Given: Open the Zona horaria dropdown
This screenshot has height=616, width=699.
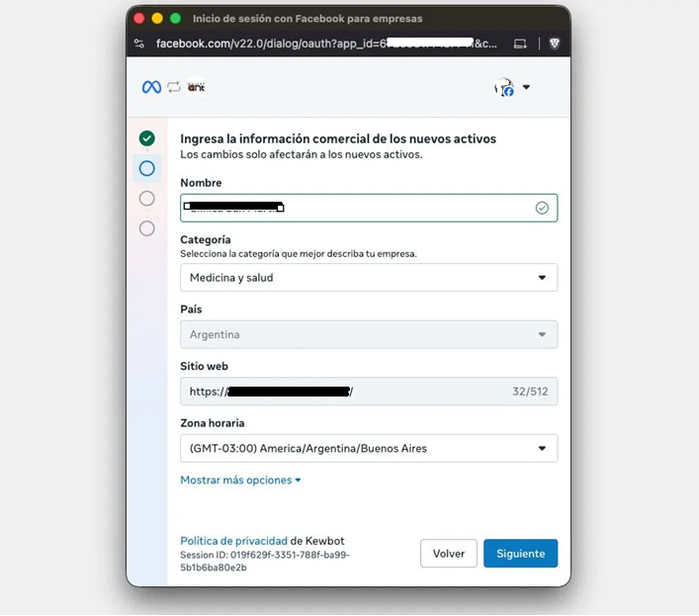Looking at the screenshot, I should pyautogui.click(x=369, y=449).
